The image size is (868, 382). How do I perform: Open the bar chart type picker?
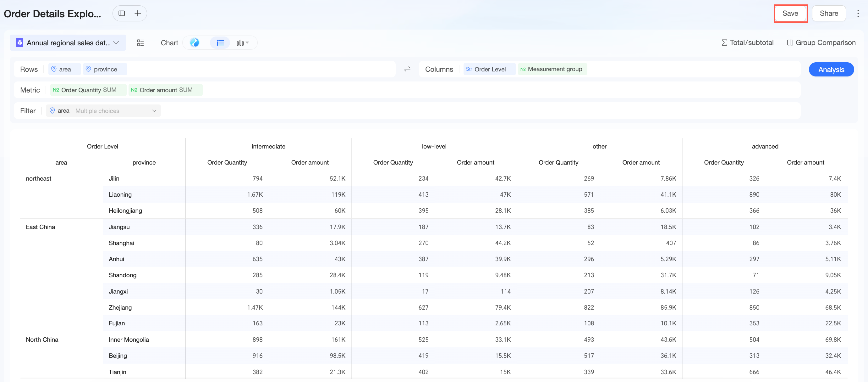coord(243,43)
